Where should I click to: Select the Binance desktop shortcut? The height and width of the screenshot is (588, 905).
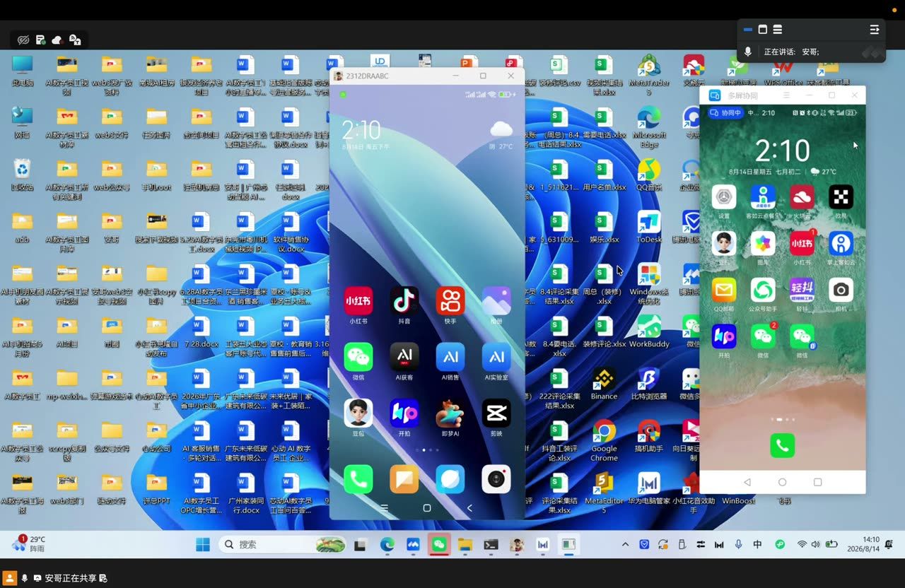(x=604, y=384)
